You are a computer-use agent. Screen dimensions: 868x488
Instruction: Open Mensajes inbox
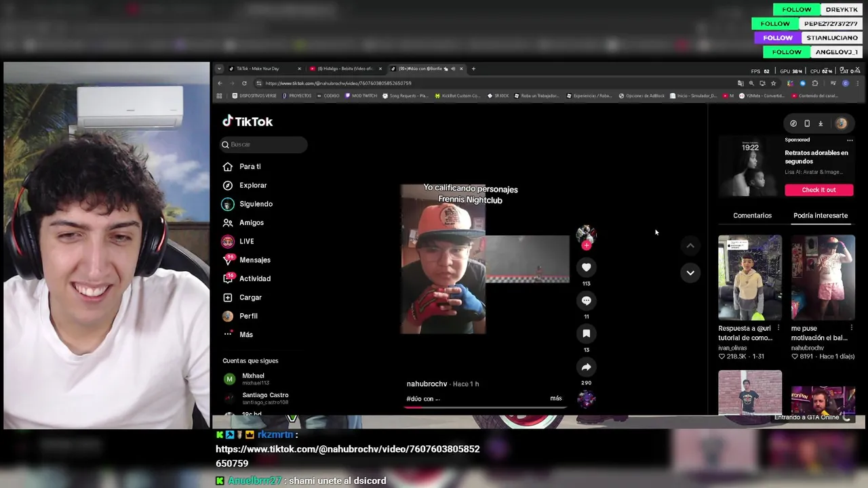246,260
